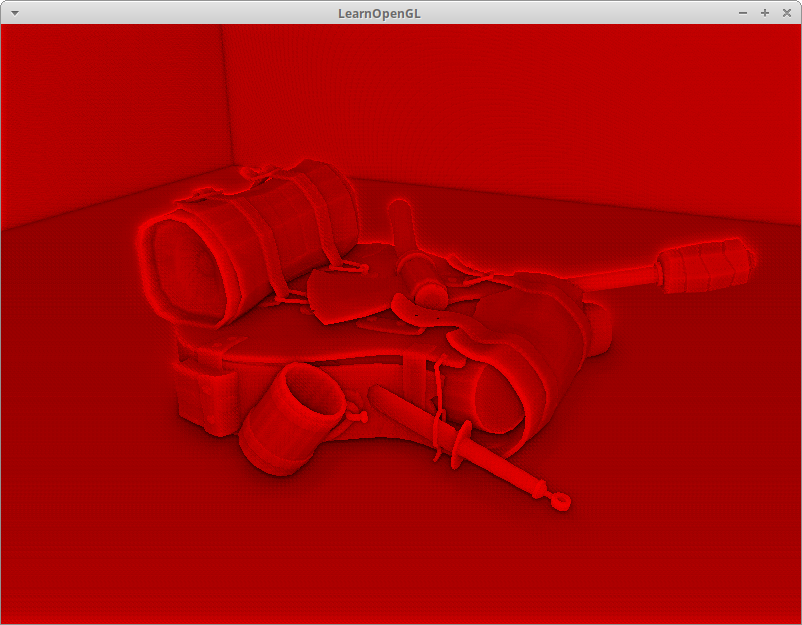This screenshot has width=802, height=625.
Task: Click the LearnOpenGL title bar text
Action: tap(379, 12)
